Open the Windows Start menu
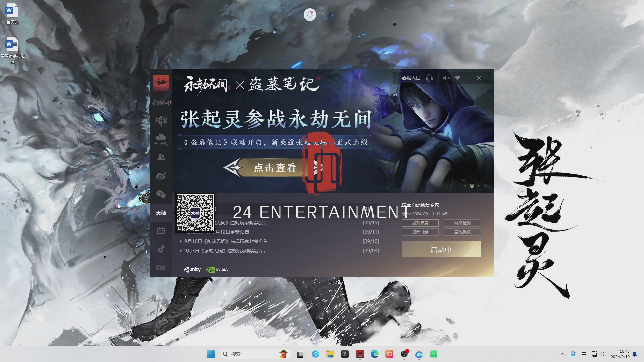644x362 pixels. click(x=211, y=354)
